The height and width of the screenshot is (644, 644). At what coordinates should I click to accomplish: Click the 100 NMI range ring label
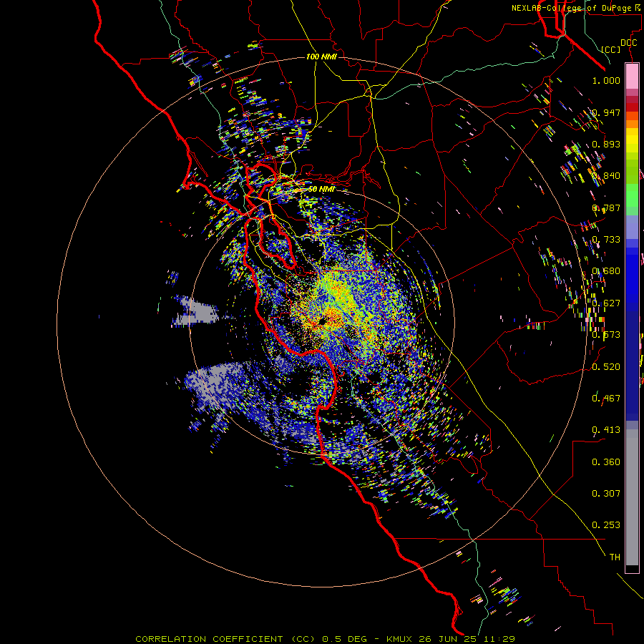tap(321, 57)
